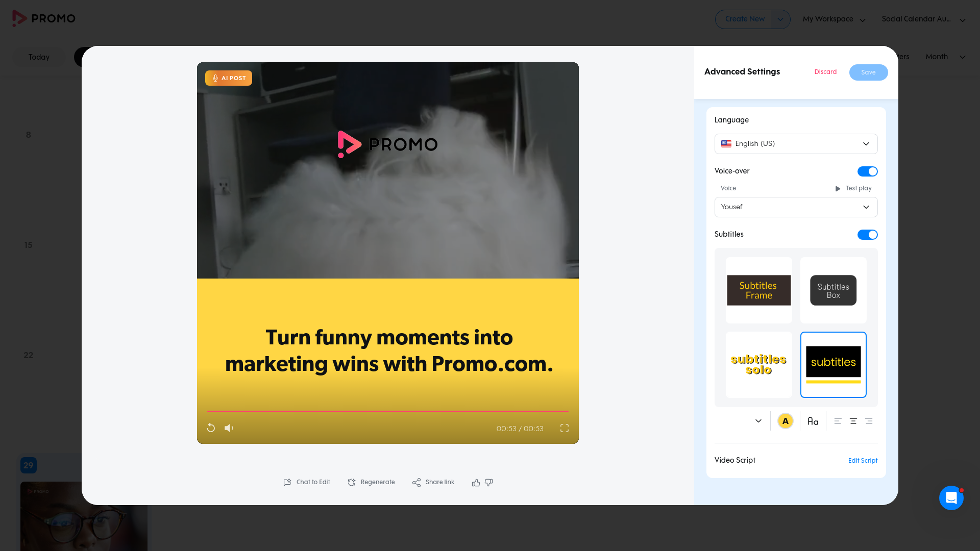Mute the video with the speaker icon
Viewport: 980px width, 551px height.
(229, 428)
